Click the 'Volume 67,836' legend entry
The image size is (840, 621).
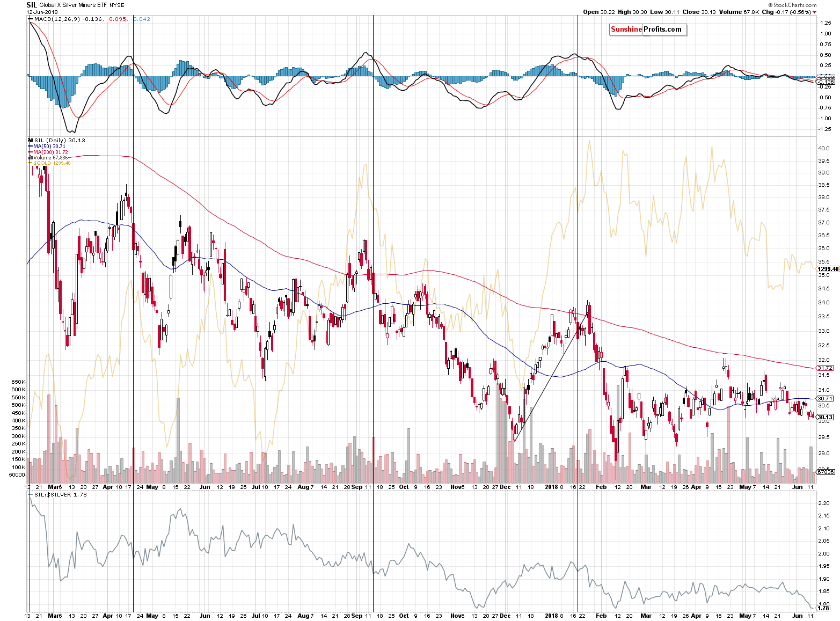click(50, 158)
